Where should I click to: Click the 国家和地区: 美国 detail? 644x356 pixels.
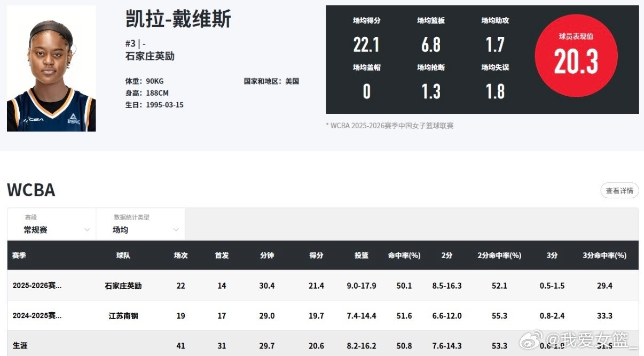coord(271,81)
